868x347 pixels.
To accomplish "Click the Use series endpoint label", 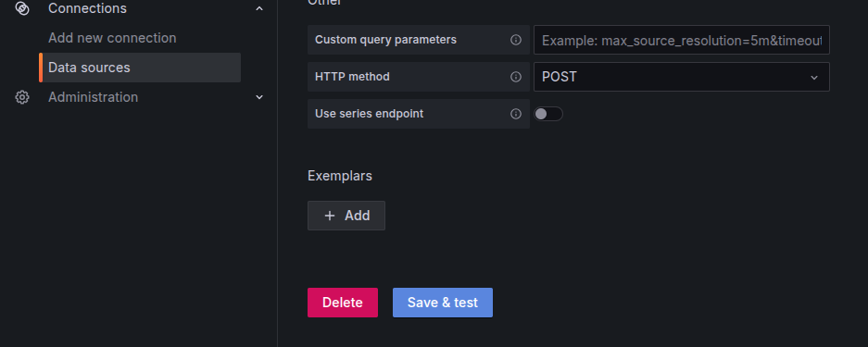I will pos(370,114).
